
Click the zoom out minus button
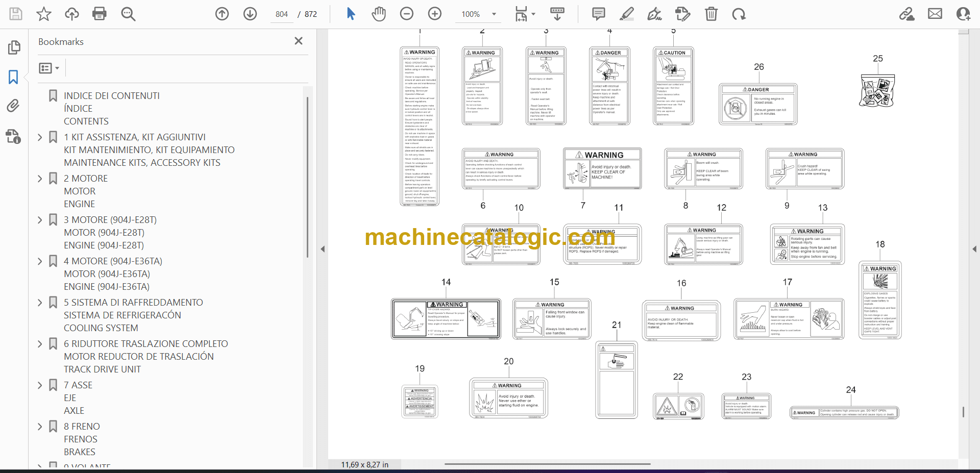click(407, 14)
